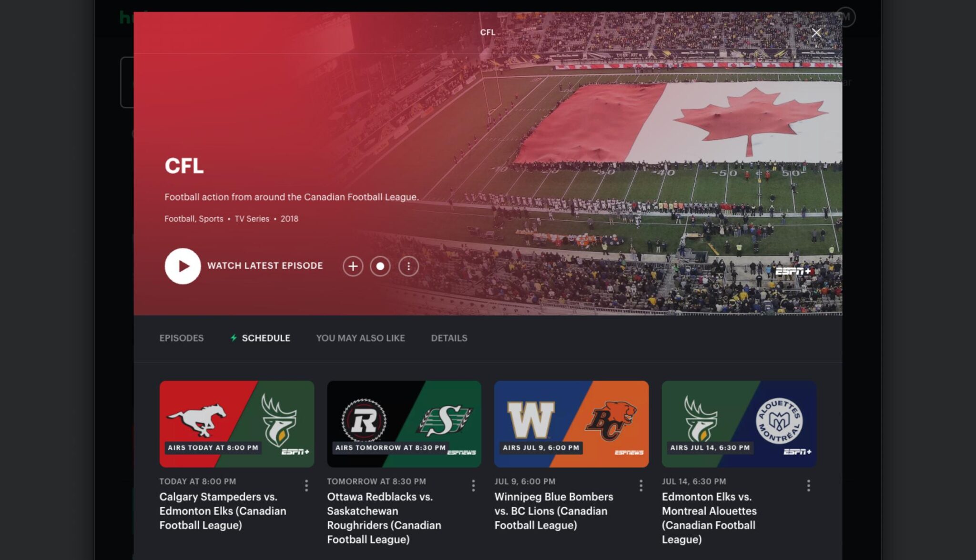Open options for Winnipeg Blue Bombers vs BC Lions
Image resolution: width=976 pixels, height=560 pixels.
(x=640, y=486)
